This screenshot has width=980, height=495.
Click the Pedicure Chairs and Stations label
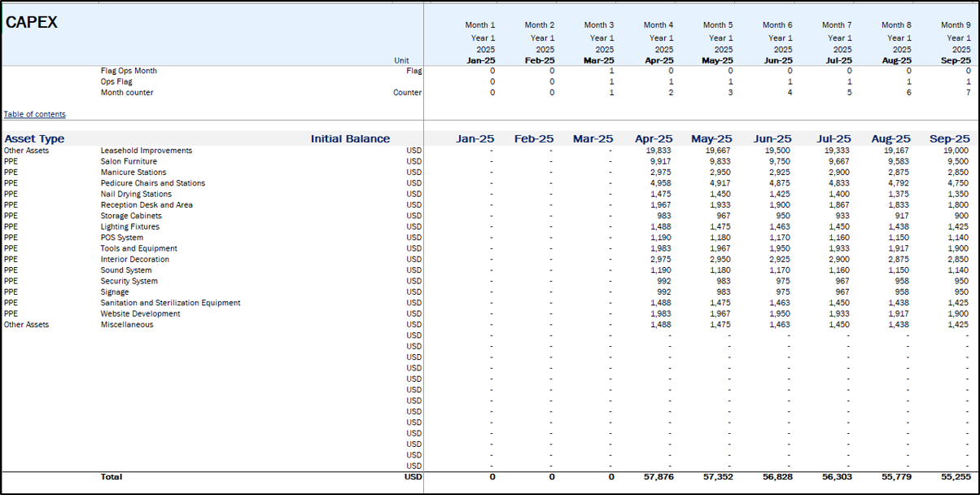click(x=153, y=183)
